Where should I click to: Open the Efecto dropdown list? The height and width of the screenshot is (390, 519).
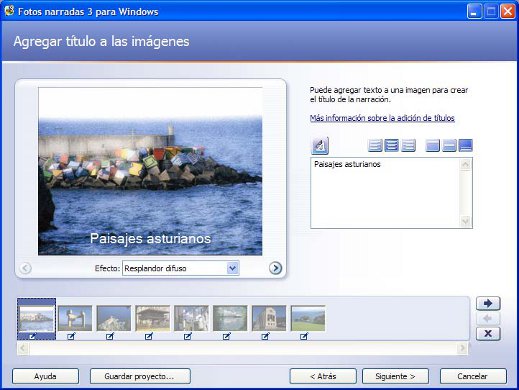(232, 268)
